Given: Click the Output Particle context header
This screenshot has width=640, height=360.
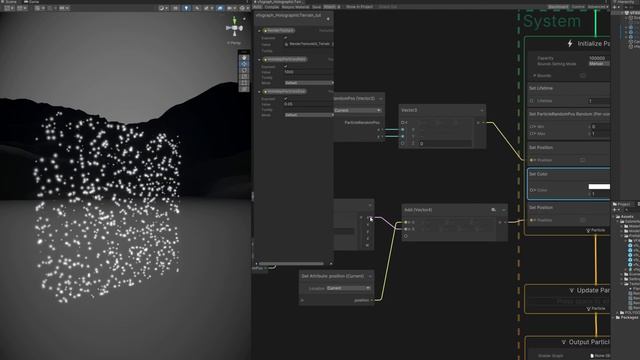Looking at the screenshot, I should pos(567,342).
